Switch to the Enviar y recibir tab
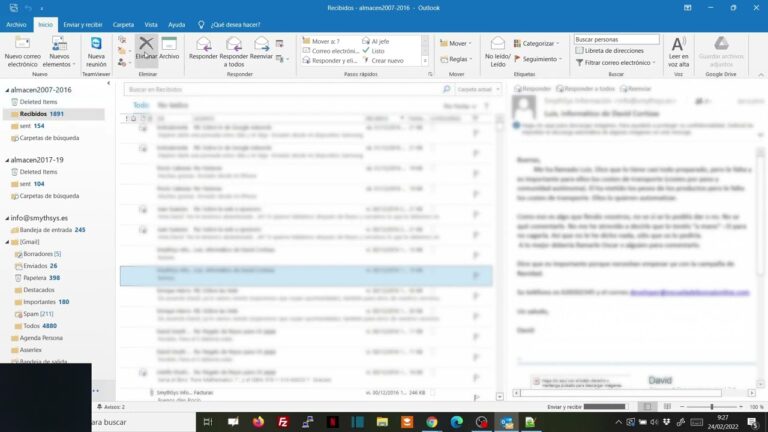 pyautogui.click(x=83, y=24)
